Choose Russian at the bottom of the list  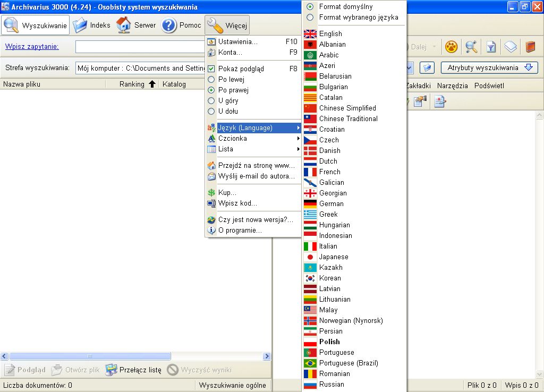354,384
